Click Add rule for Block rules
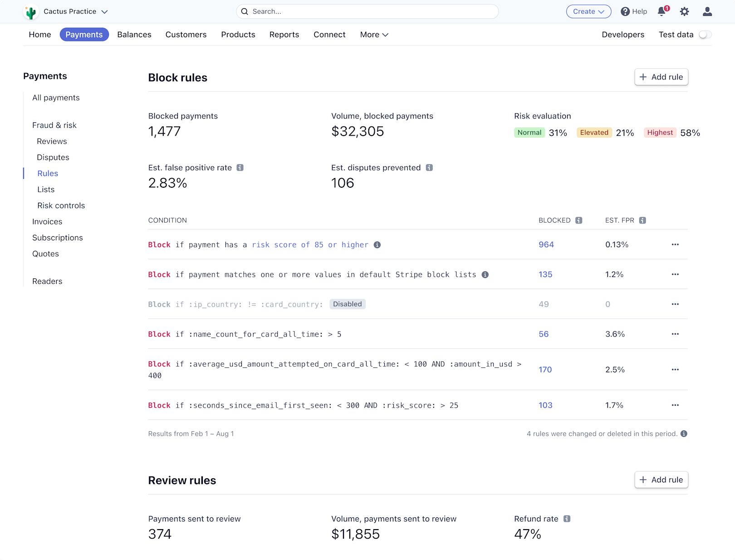This screenshot has height=560, width=735. point(661,77)
